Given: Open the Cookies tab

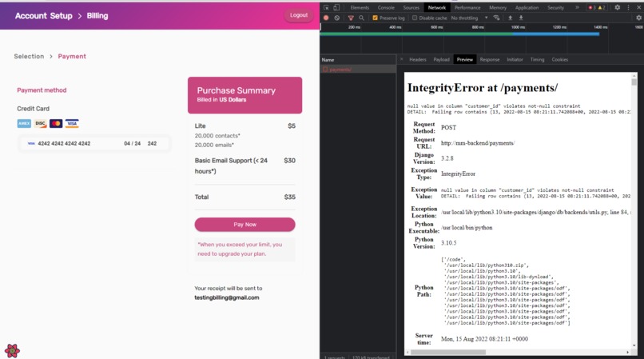Looking at the screenshot, I should [560, 60].
